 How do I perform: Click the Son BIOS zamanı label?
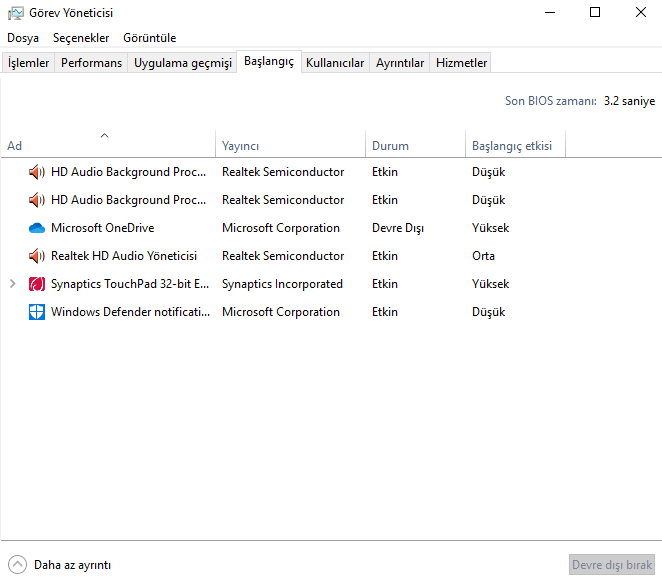[x=551, y=101]
